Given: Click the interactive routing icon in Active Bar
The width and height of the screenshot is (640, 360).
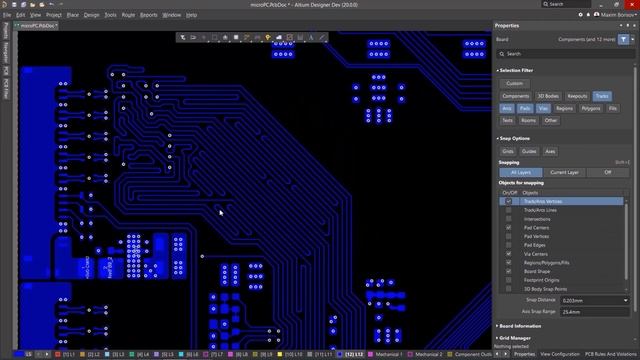Looking at the screenshot, I should click(247, 38).
